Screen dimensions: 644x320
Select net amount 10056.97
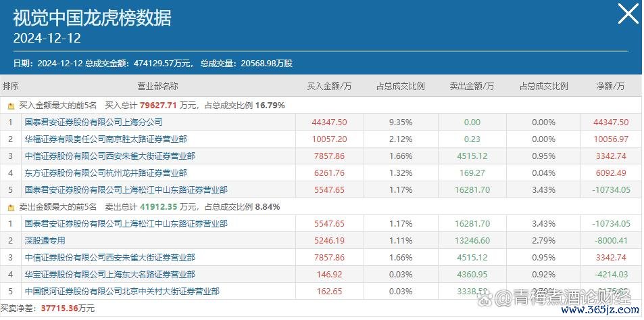click(x=611, y=139)
